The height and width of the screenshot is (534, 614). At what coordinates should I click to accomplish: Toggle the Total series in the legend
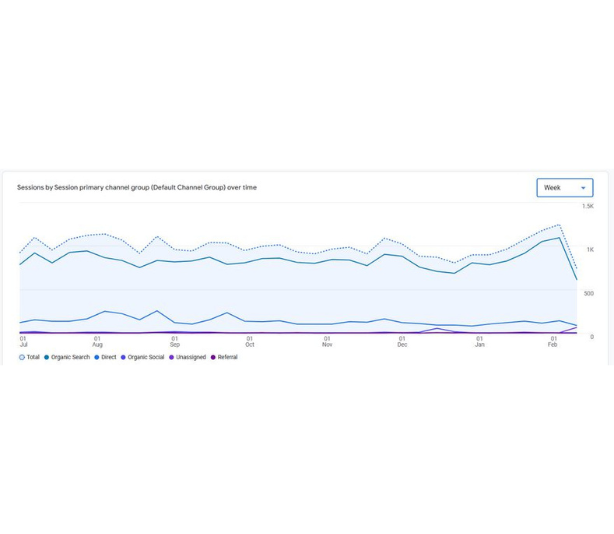(29, 357)
